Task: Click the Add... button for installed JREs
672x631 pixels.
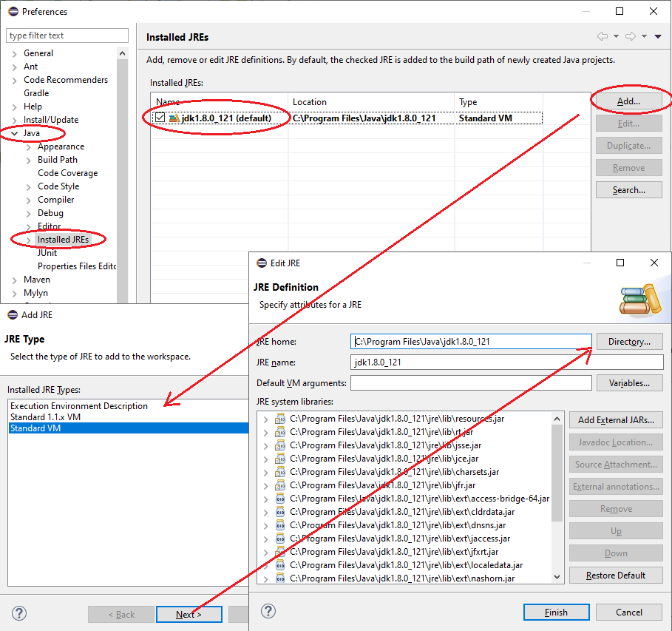Action: (x=628, y=101)
